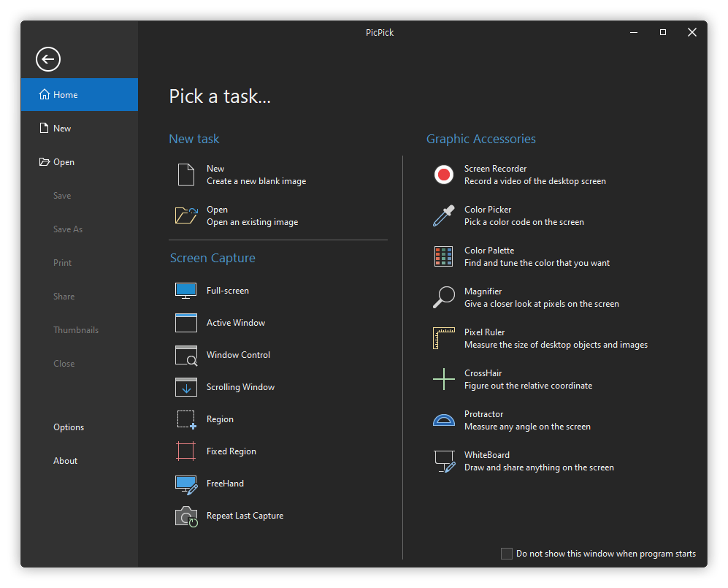728x588 pixels.
Task: Choose Active Window capture label
Action: 236,323
